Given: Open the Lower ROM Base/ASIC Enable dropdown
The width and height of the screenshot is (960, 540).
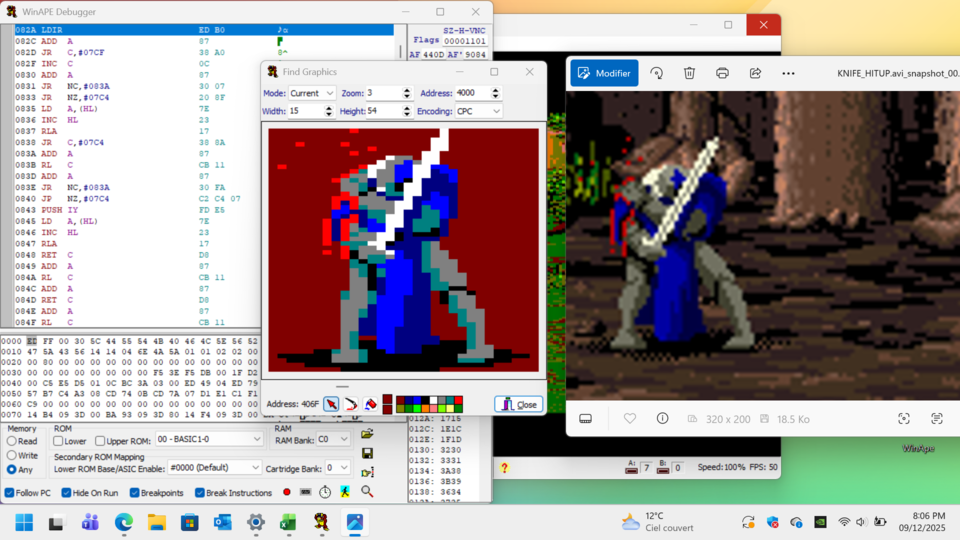Looking at the screenshot, I should click(x=214, y=468).
